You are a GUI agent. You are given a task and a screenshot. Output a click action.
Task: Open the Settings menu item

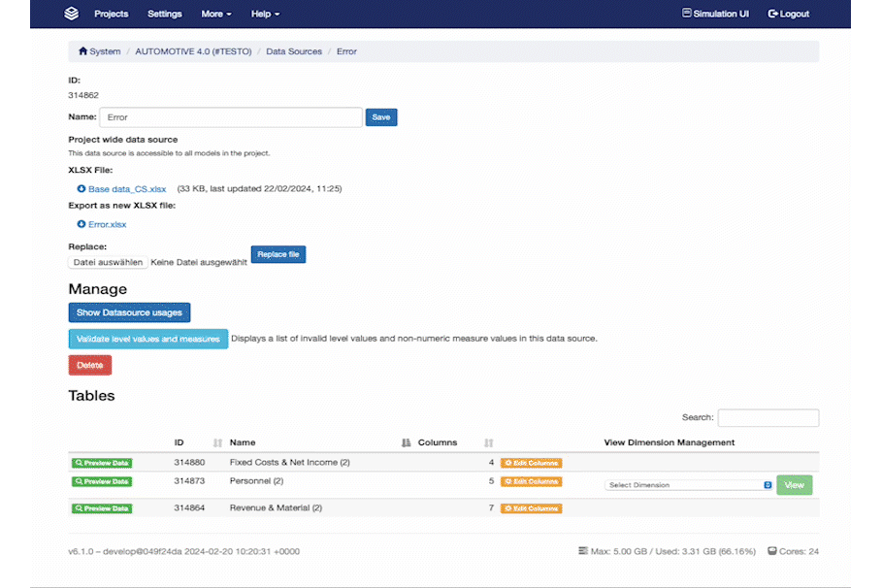[x=165, y=14]
